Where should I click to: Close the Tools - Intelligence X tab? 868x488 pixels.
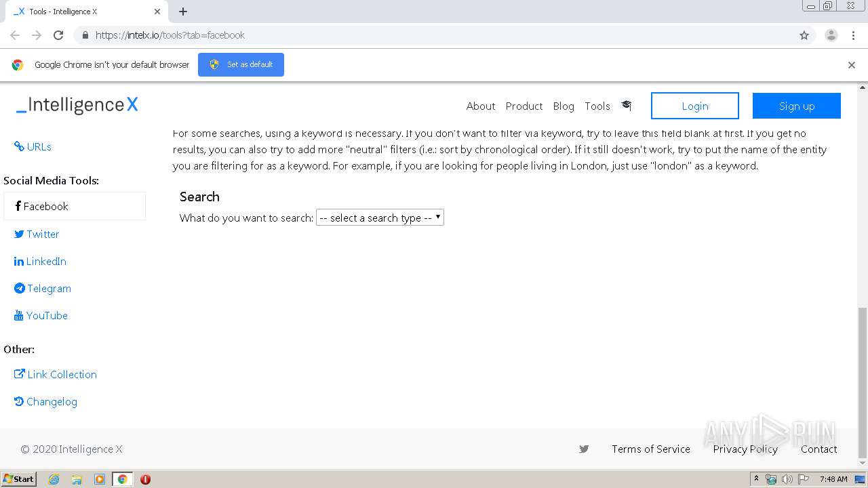pyautogui.click(x=157, y=12)
